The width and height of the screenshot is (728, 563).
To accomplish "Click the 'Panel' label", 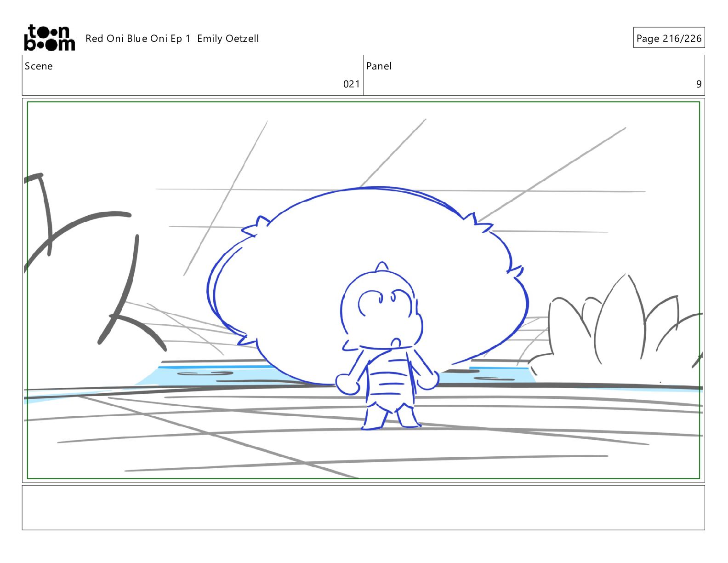I will click(379, 66).
